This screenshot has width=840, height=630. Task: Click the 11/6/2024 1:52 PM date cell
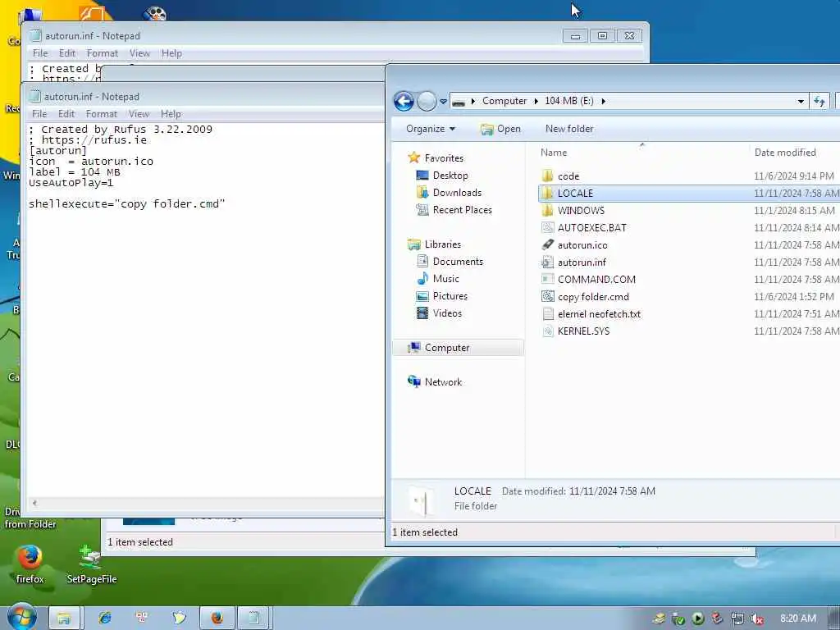[793, 296]
